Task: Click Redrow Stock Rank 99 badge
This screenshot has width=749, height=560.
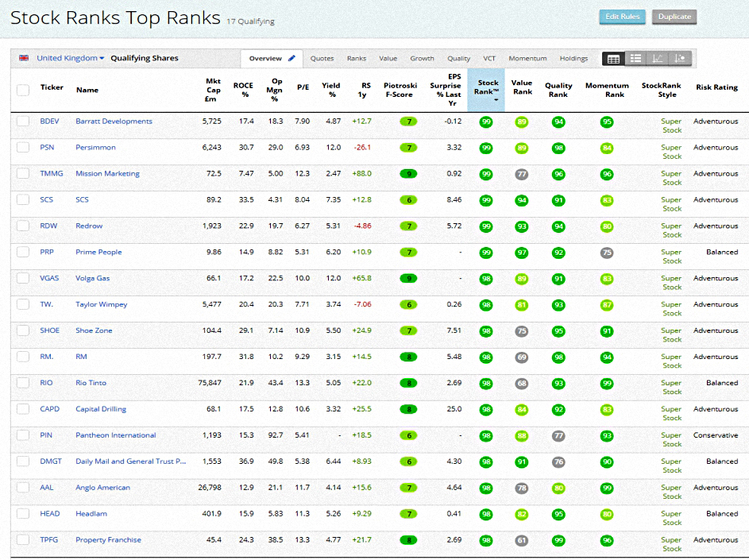Action: 486,226
